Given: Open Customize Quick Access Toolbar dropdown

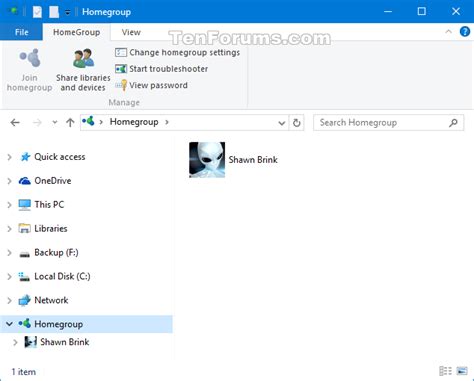Looking at the screenshot, I should [68, 12].
